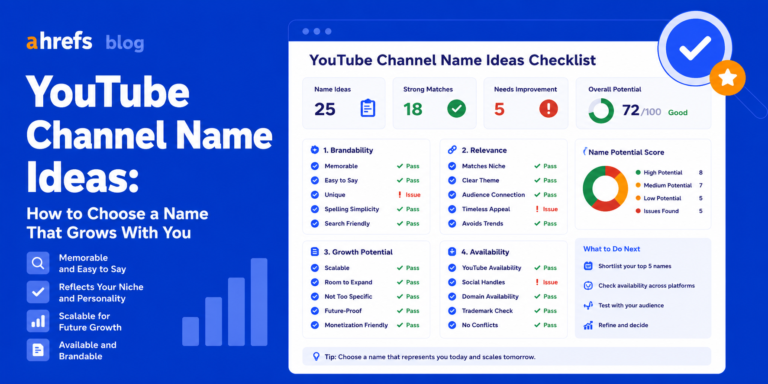Click the chart icon beside Refine and decide
The width and height of the screenshot is (768, 384).
[x=588, y=325]
